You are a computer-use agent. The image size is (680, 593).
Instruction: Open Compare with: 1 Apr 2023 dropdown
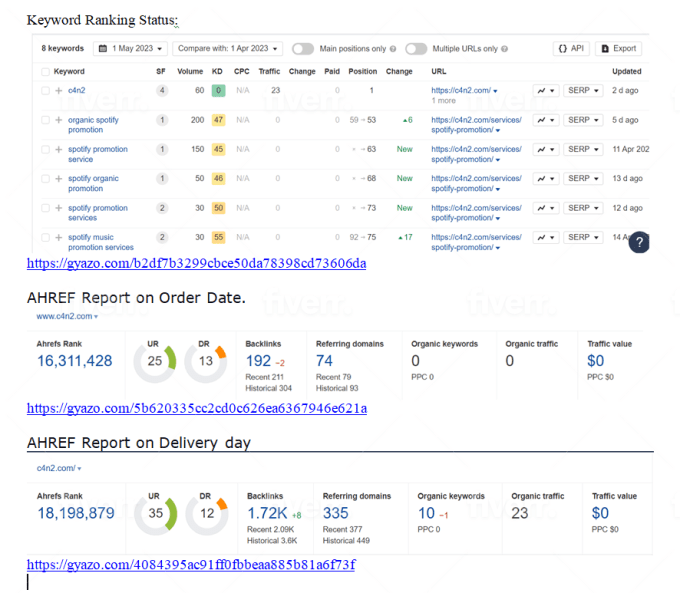pos(227,49)
